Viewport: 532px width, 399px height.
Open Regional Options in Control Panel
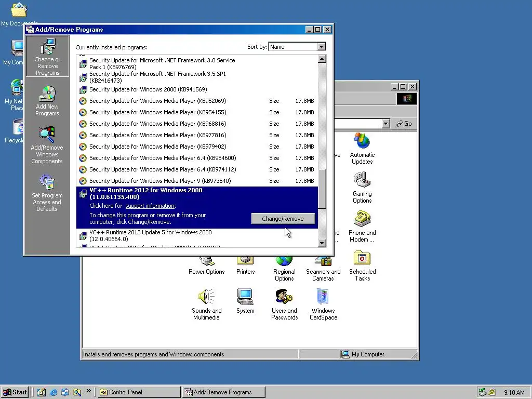coord(284,269)
